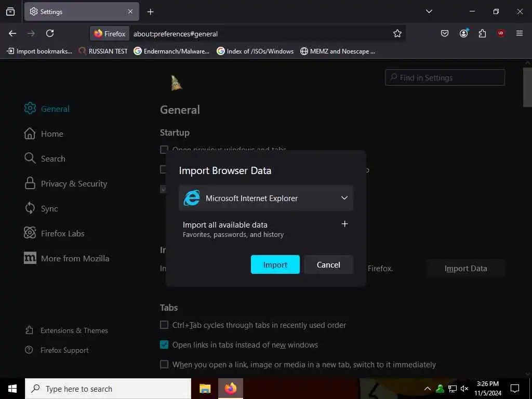Go back with the back arrow
This screenshot has height=399, width=532.
(12, 33)
